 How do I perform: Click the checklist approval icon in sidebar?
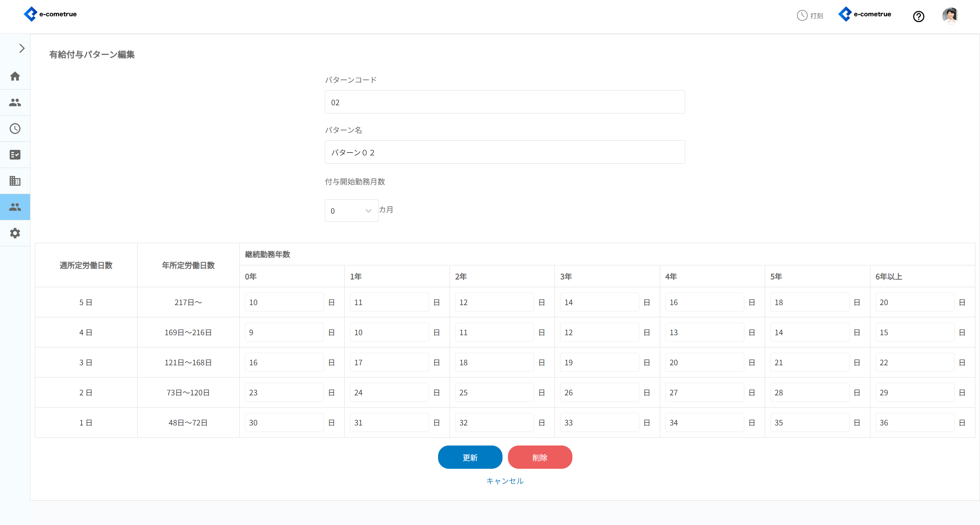tap(15, 155)
